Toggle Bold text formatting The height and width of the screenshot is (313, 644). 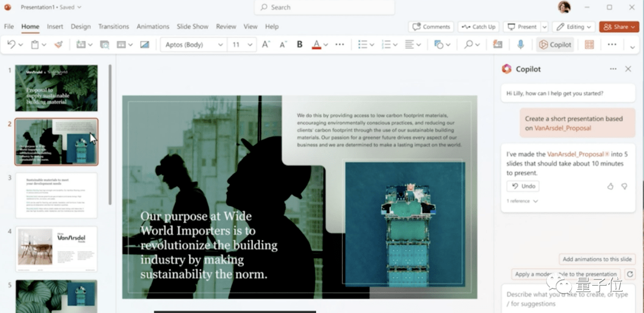pos(299,45)
